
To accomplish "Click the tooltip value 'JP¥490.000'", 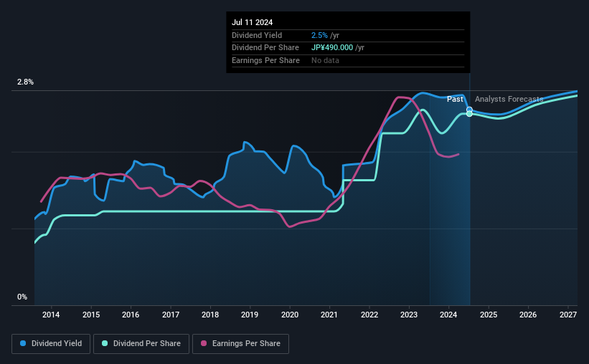I will tap(332, 48).
